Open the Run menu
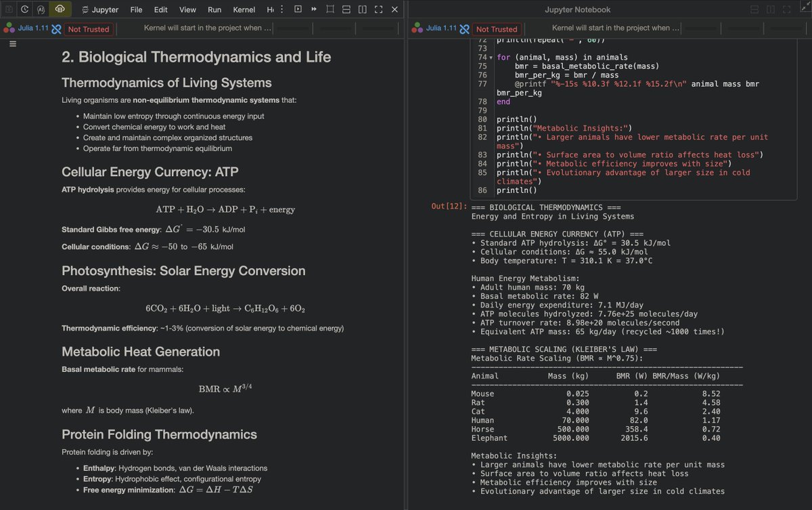The image size is (812, 510). [x=215, y=9]
